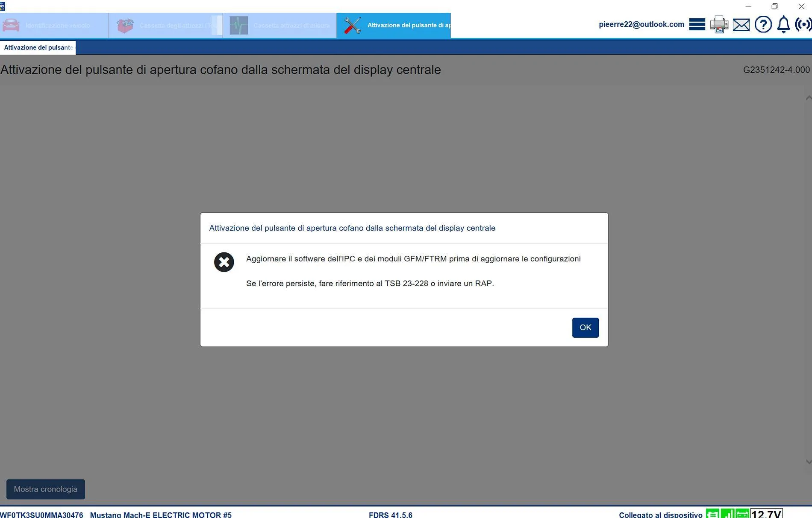
Task: Click the wireless broadcast connection icon
Action: tap(803, 24)
